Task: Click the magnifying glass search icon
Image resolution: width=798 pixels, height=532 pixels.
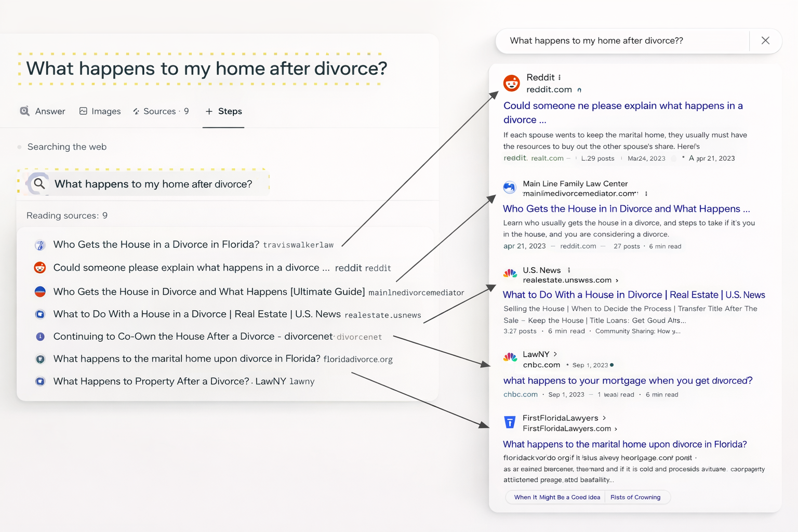Action: click(38, 183)
